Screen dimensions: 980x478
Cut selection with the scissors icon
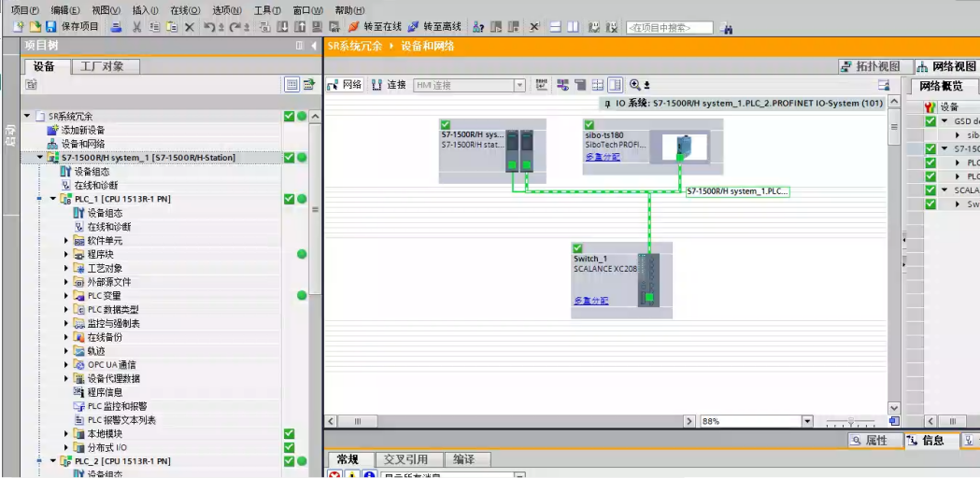pos(136,27)
